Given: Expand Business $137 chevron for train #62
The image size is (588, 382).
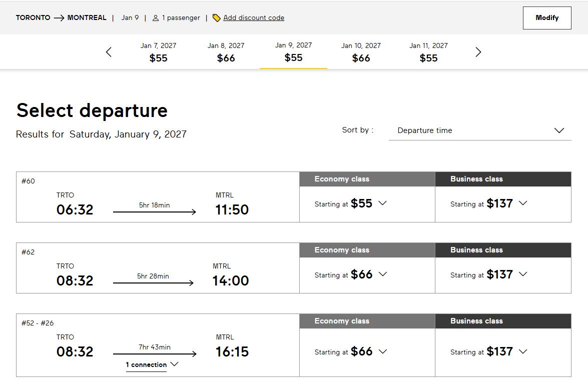Looking at the screenshot, I should [x=523, y=274].
